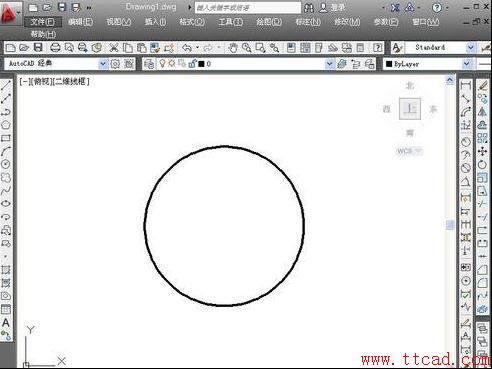Click the keyword search input field
Image resolution: width=492 pixels, height=369 pixels.
248,8
